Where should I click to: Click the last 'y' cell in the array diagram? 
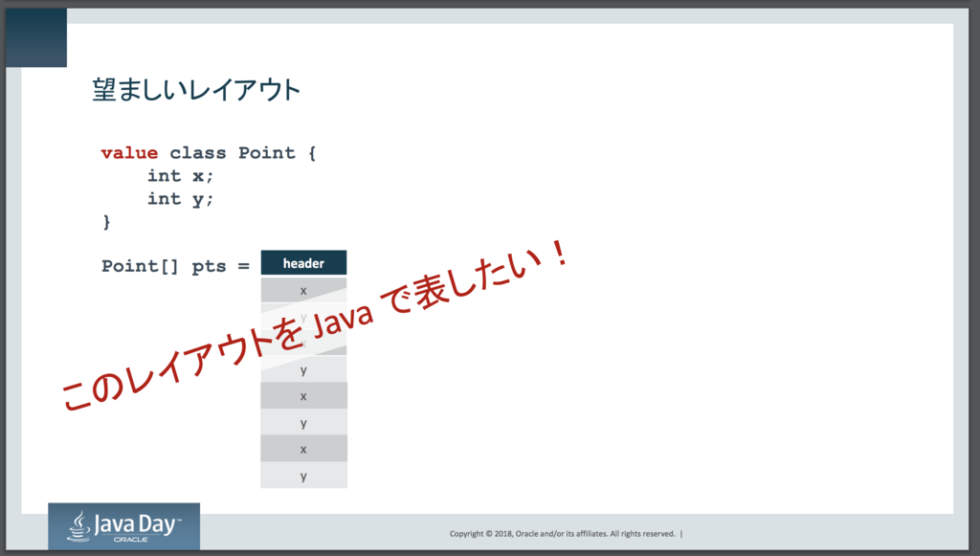303,475
